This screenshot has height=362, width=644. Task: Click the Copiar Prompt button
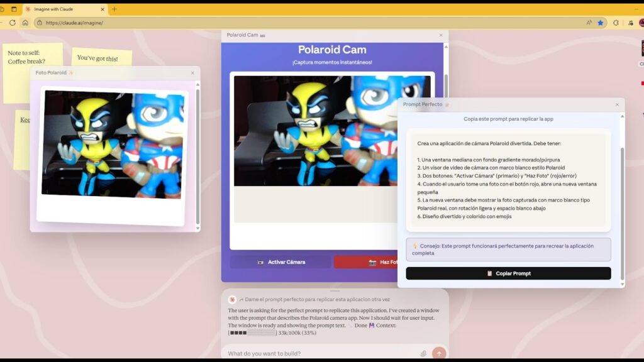[x=508, y=273]
